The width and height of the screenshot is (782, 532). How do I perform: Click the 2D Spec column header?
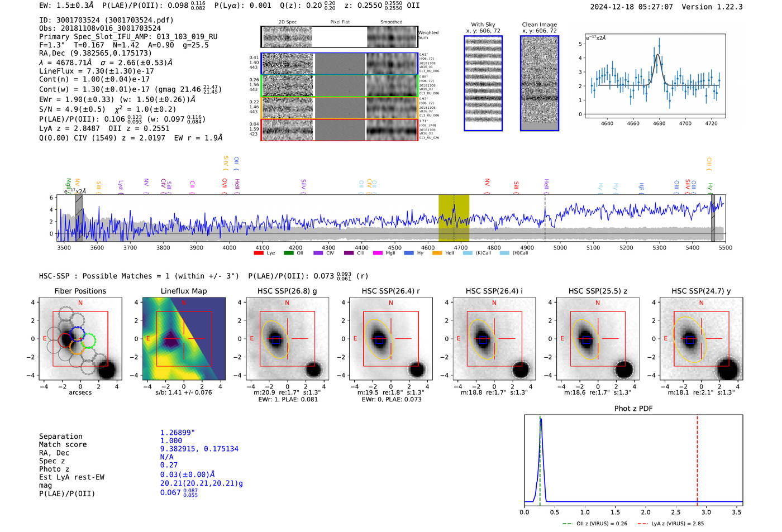click(288, 22)
